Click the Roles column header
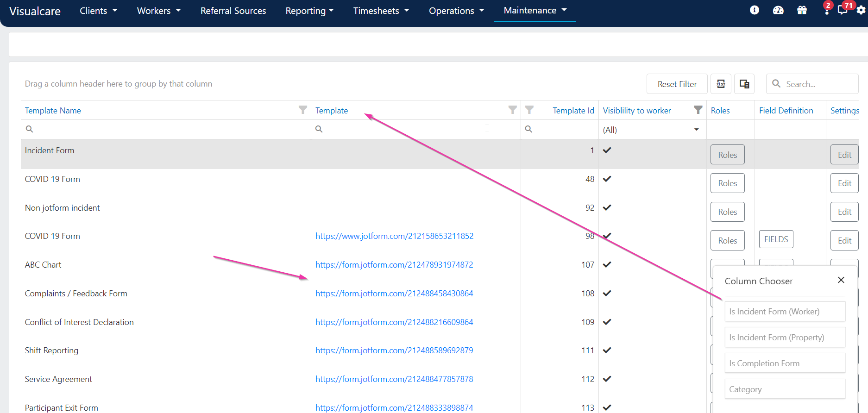The height and width of the screenshot is (413, 868). pos(720,110)
